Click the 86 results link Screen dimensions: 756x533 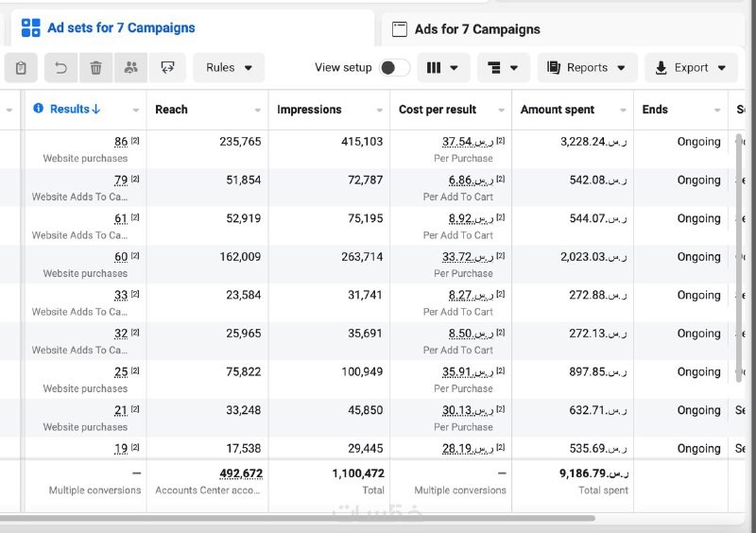[x=121, y=142]
